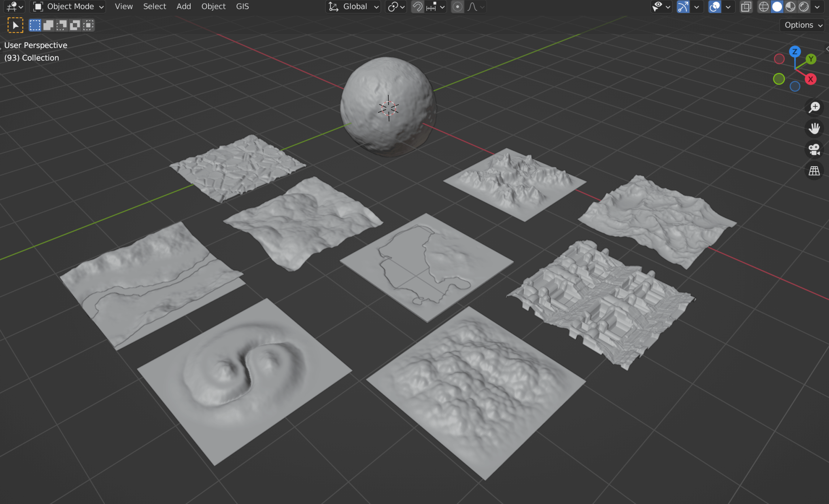Open the gizmo settings dropdown arrow
Viewport: 829px width, 504px height.
[696, 7]
